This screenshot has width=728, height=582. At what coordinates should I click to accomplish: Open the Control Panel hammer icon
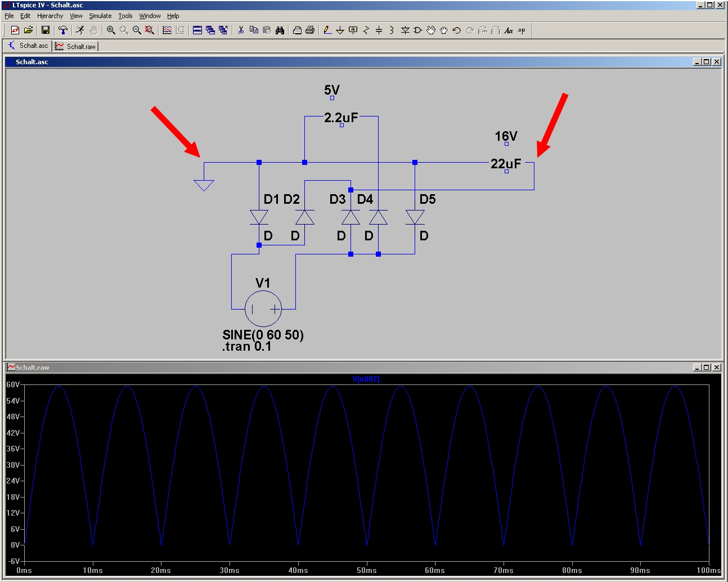pyautogui.click(x=62, y=30)
